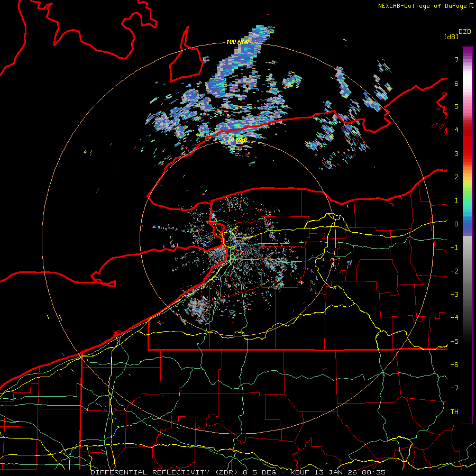Select the positive 4 dB scale label

(456, 130)
